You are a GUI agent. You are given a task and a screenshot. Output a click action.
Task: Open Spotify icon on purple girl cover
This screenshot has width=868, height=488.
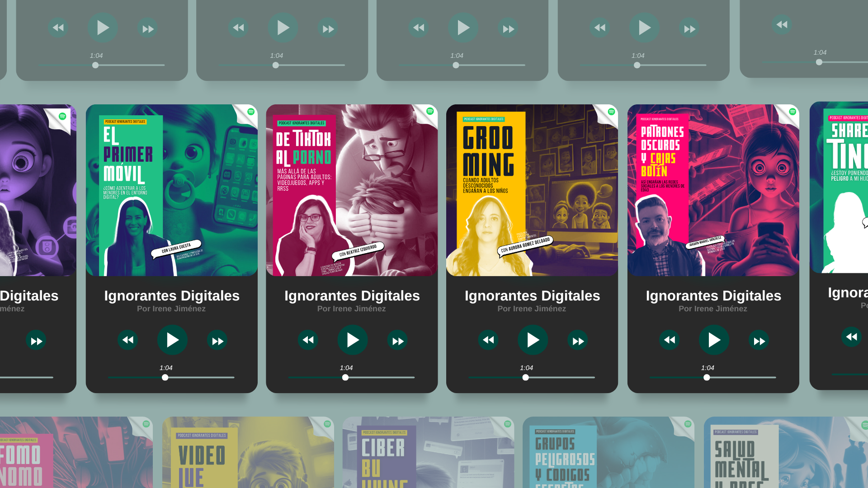click(x=62, y=116)
